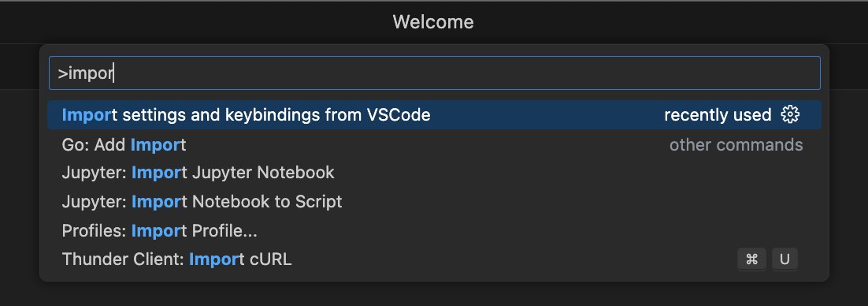868x306 pixels.
Task: Run Import settings and keybindings from VSCode
Action: coord(435,115)
